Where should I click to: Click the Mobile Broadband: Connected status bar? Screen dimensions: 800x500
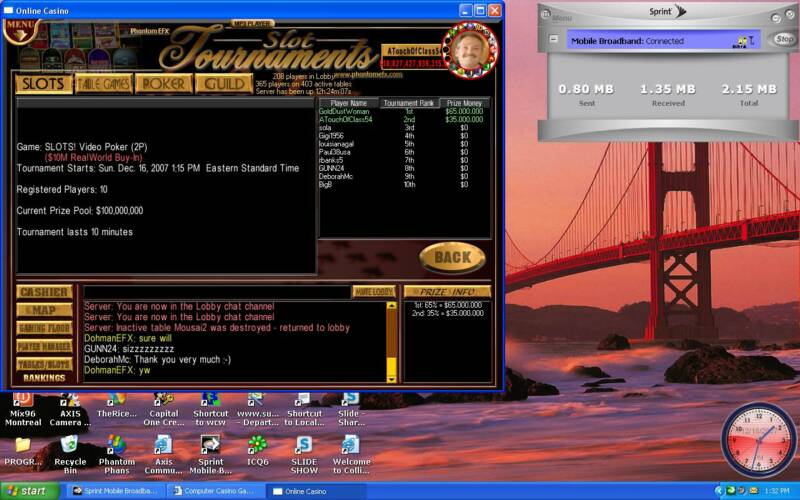click(x=664, y=40)
